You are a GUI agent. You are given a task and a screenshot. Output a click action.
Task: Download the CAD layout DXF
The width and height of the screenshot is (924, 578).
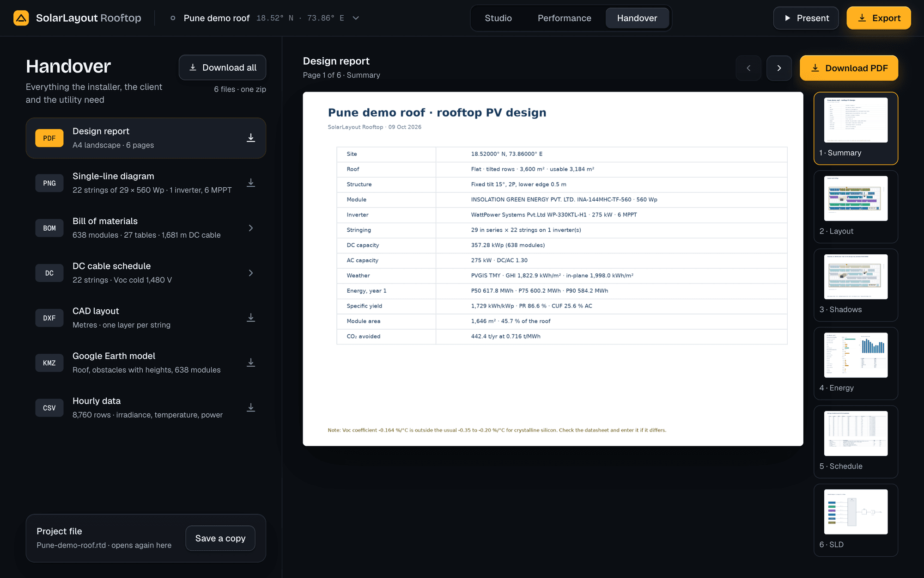251,318
